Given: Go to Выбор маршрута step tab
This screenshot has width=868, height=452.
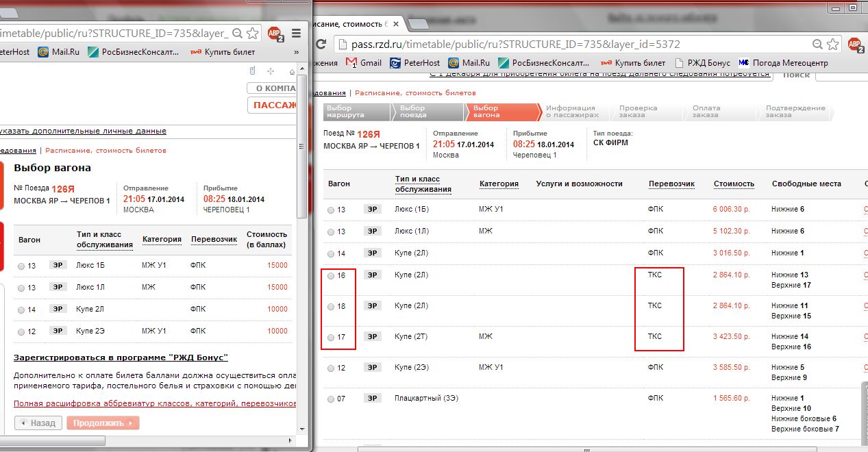Looking at the screenshot, I should [x=349, y=112].
